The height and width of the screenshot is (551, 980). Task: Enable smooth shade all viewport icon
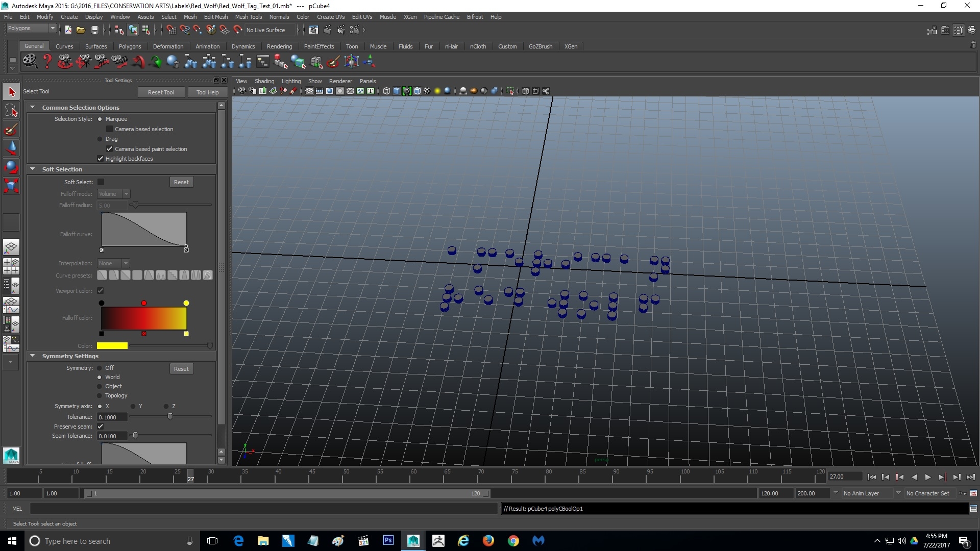pyautogui.click(x=397, y=91)
